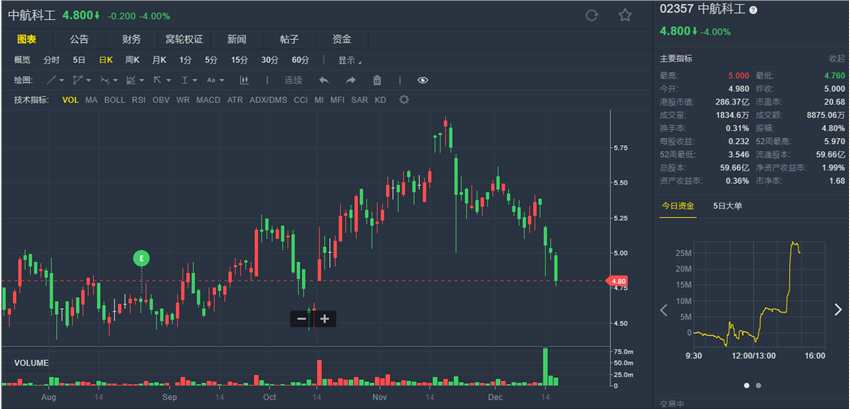Open the 资金 capital flow tab

(342, 39)
